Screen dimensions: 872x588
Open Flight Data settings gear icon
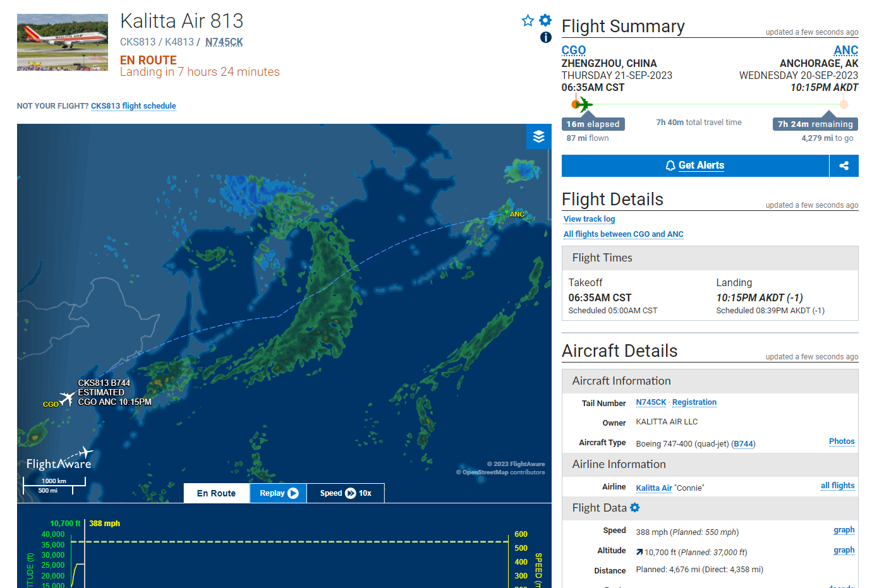(635, 508)
